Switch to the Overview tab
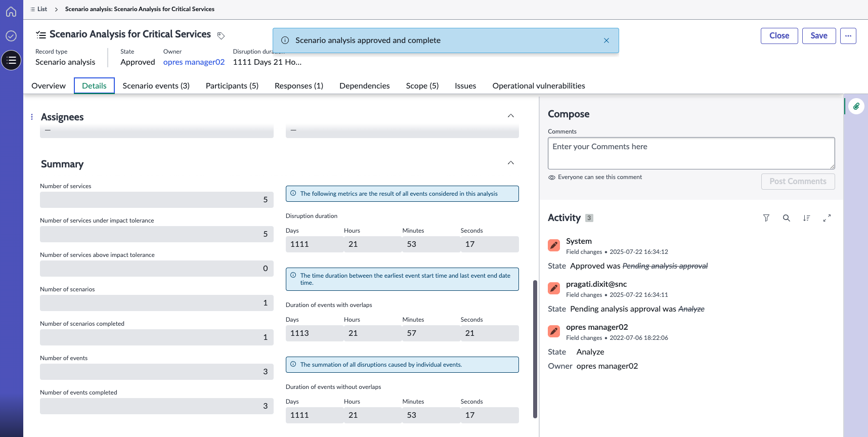 coord(49,85)
